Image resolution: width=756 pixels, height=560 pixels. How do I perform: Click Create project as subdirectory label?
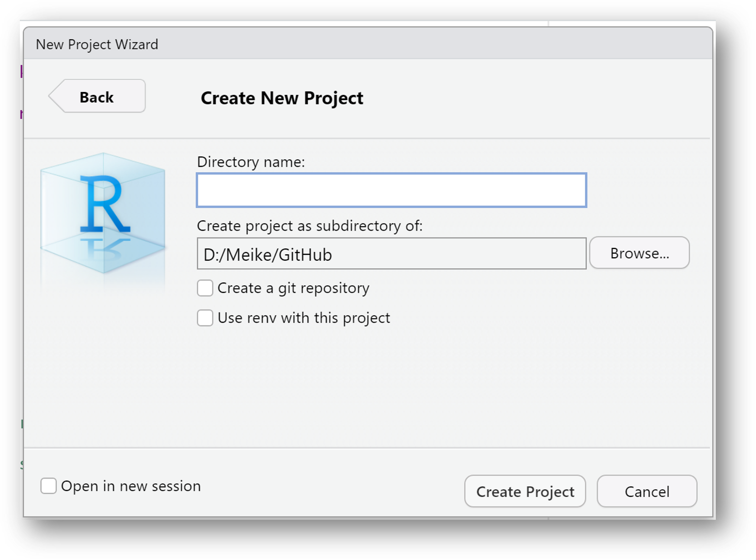309,226
